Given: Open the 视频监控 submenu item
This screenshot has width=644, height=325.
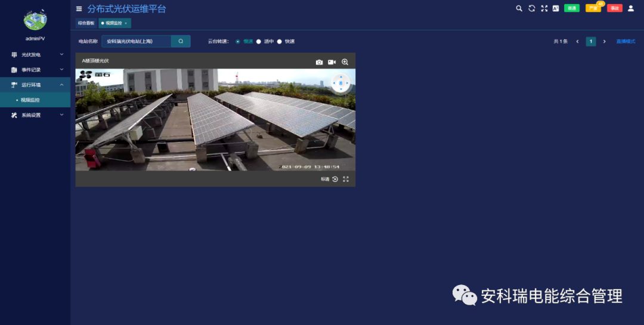Looking at the screenshot, I should [35, 100].
